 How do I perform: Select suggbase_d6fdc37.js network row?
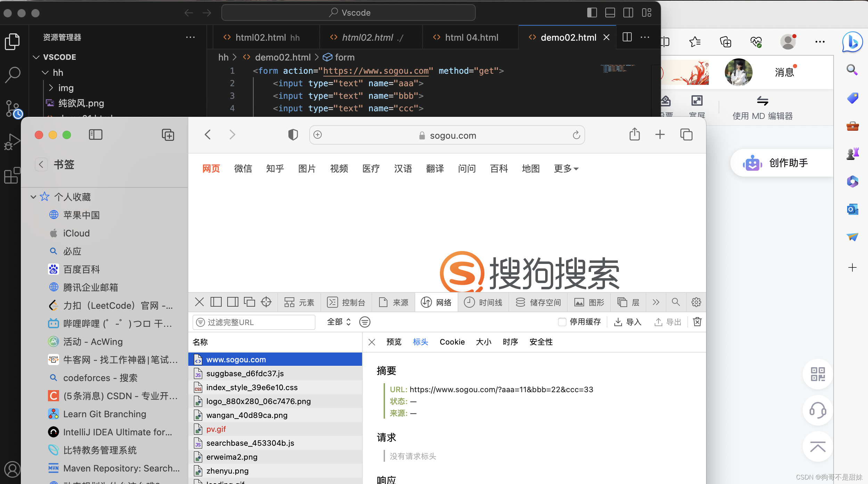tap(275, 373)
